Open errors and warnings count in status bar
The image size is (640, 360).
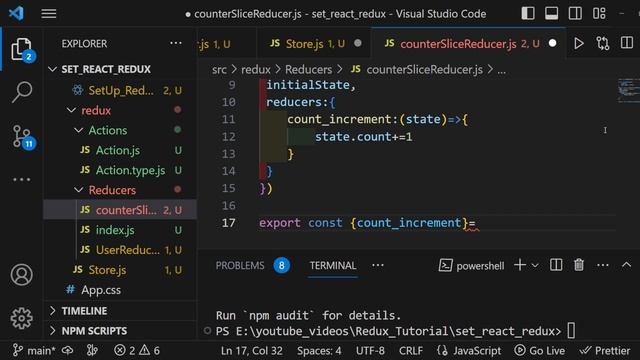pos(137,350)
